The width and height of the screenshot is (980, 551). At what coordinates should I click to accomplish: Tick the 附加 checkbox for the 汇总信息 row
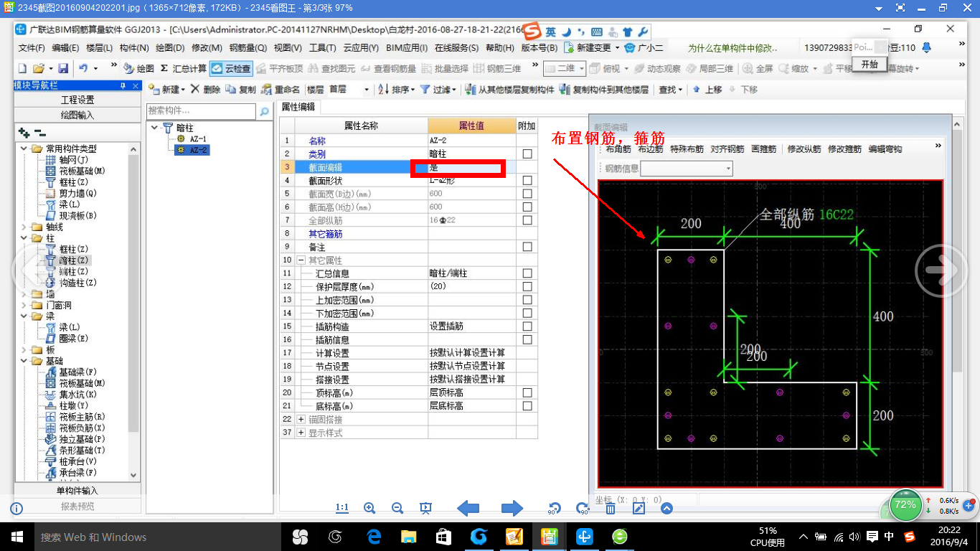(x=527, y=273)
